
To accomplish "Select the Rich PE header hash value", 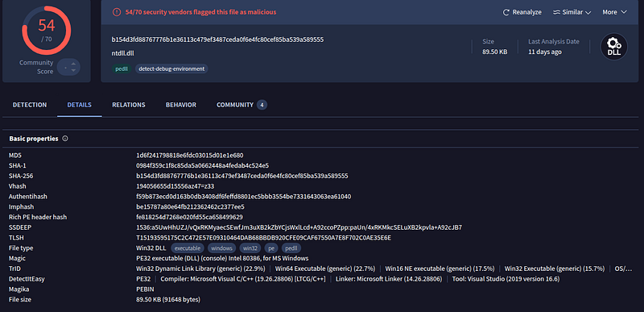I will pos(189,217).
